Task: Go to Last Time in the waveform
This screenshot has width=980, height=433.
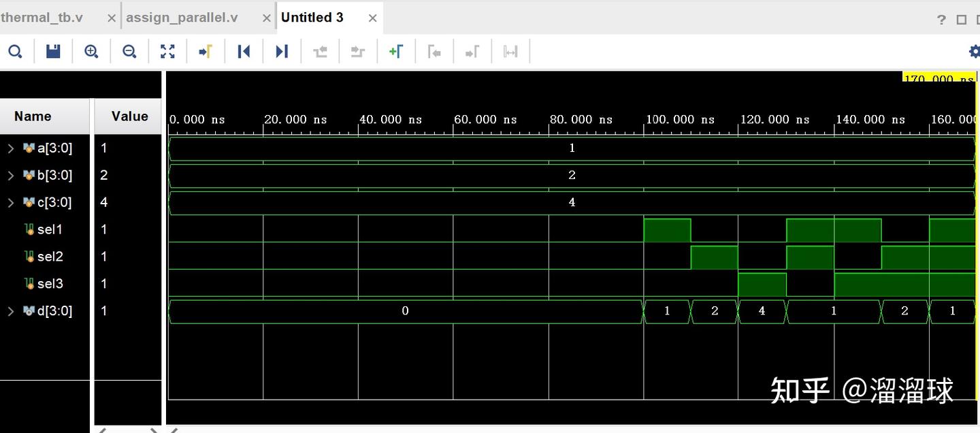Action: [282, 51]
